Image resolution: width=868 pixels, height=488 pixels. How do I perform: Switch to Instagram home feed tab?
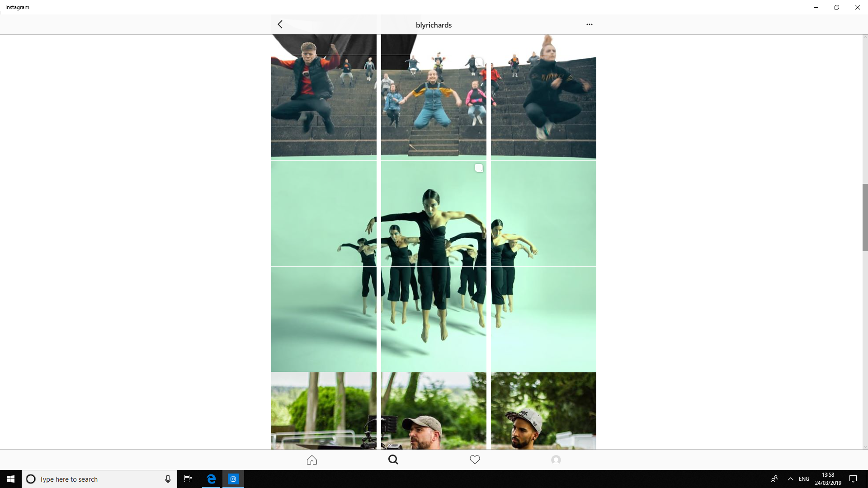tap(312, 460)
